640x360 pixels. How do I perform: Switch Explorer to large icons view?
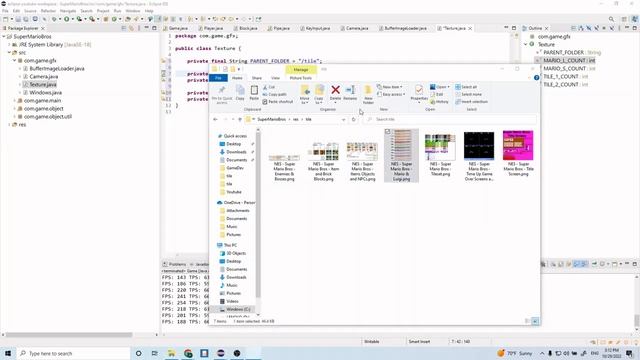[x=535, y=321]
